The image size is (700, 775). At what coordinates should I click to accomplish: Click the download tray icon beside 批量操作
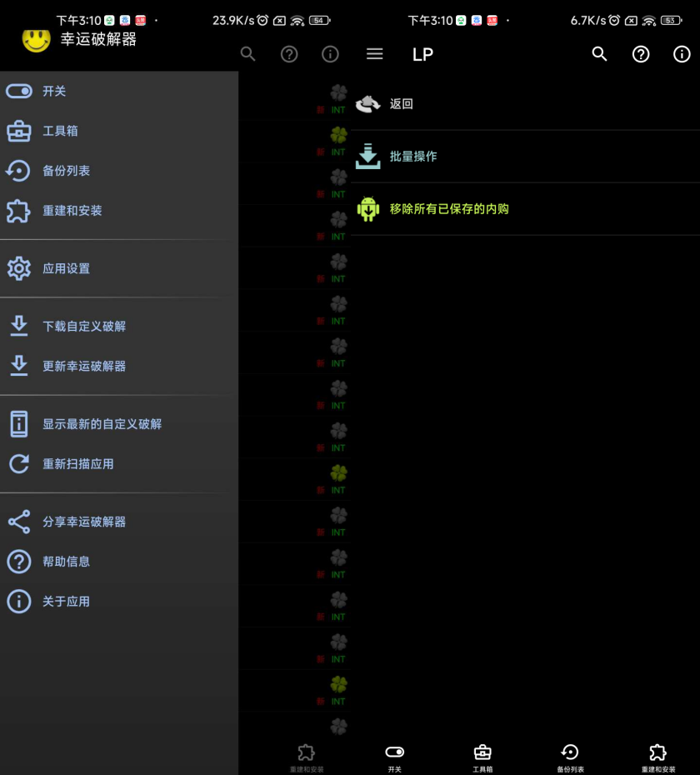click(x=367, y=156)
